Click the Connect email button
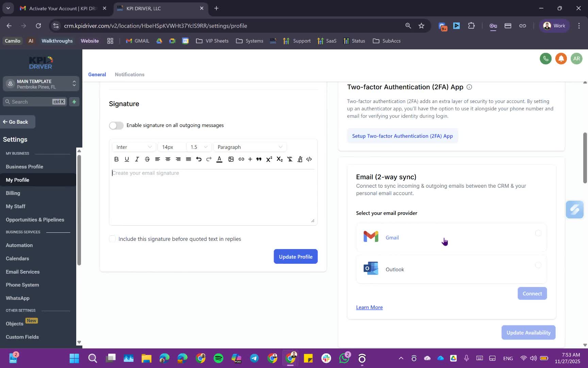The height and width of the screenshot is (368, 588). (x=532, y=293)
